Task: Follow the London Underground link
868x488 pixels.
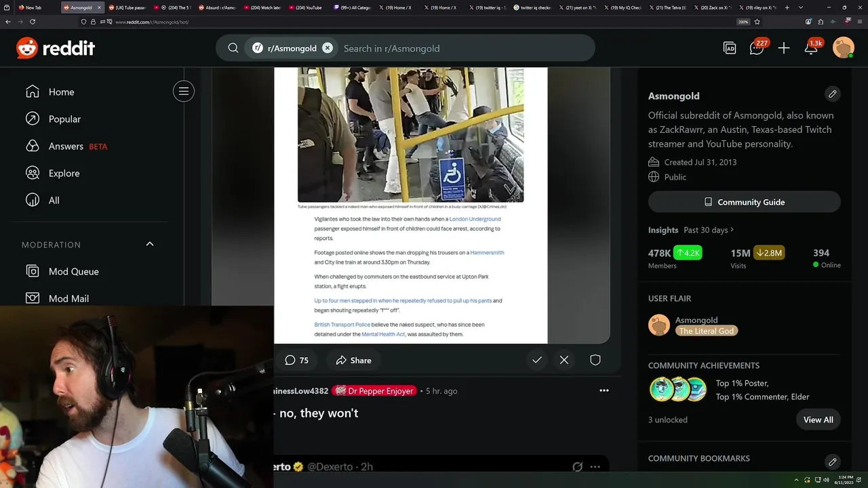Action: point(475,219)
